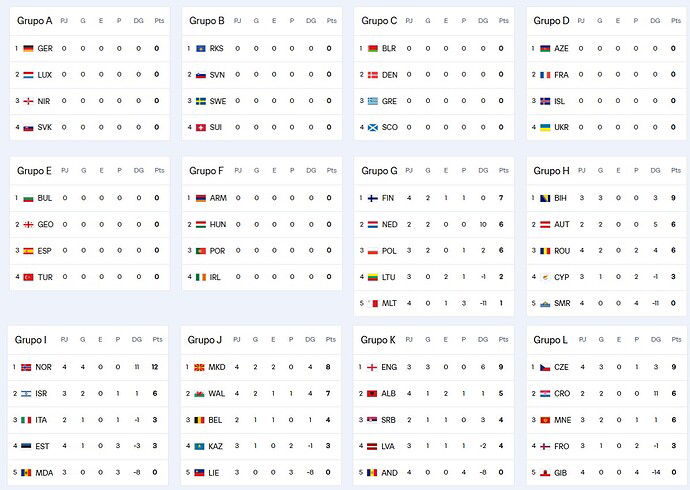
Task: Click the Ukraine flag in Grupo D
Action: 545,127
